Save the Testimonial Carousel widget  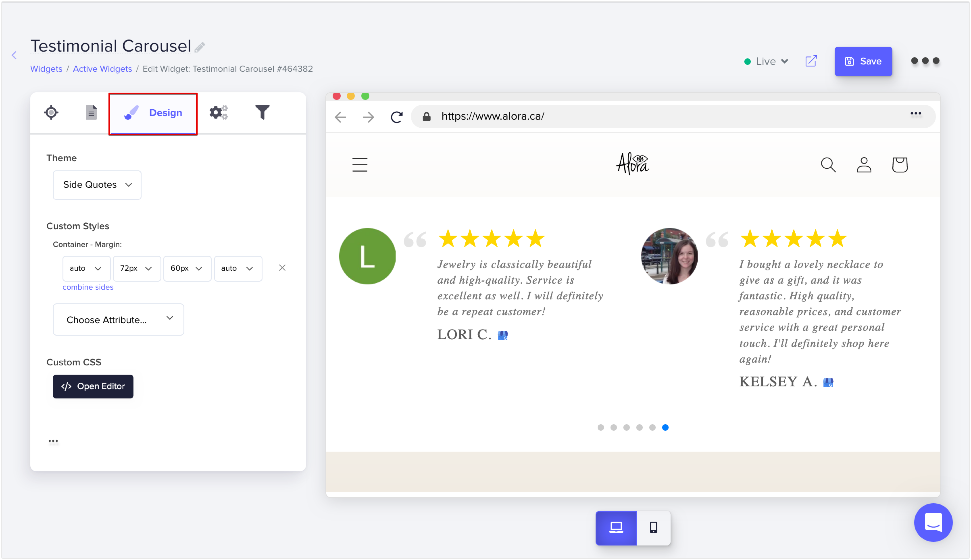pyautogui.click(x=863, y=61)
